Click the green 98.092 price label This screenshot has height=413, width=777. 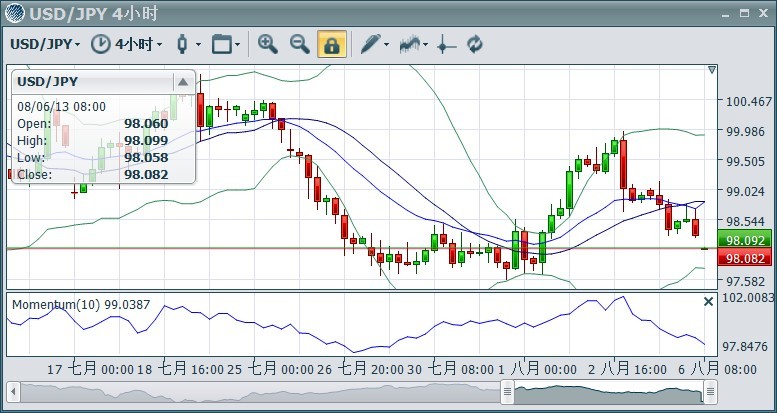744,240
